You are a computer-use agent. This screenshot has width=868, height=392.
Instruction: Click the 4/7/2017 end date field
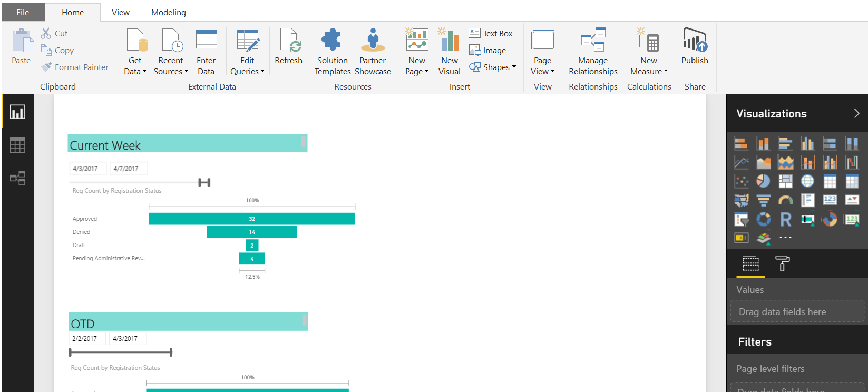click(x=128, y=169)
